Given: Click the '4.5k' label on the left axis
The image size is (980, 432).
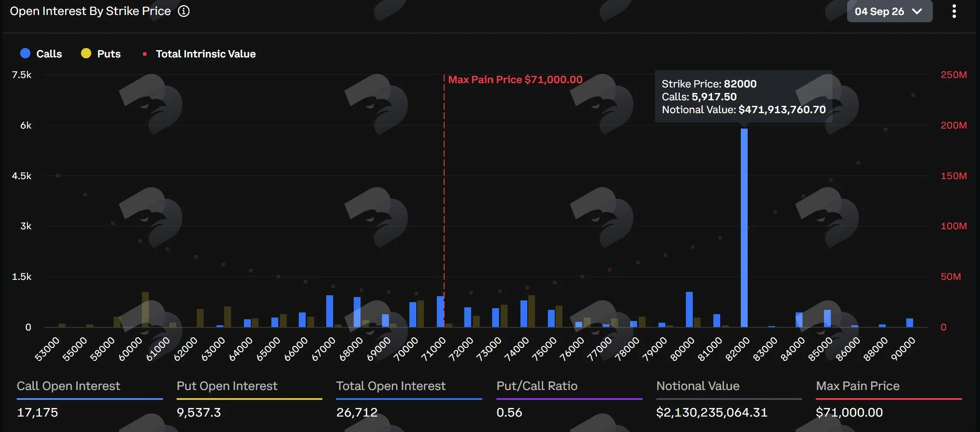Looking at the screenshot, I should click(21, 176).
